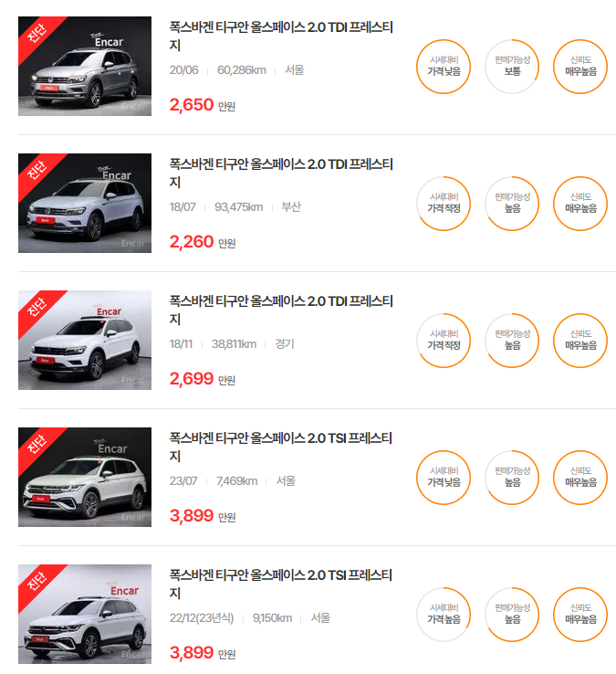Image resolution: width=616 pixels, height=674 pixels.
Task: Open the 93,475km Busan Tiguan photo
Action: click(85, 203)
